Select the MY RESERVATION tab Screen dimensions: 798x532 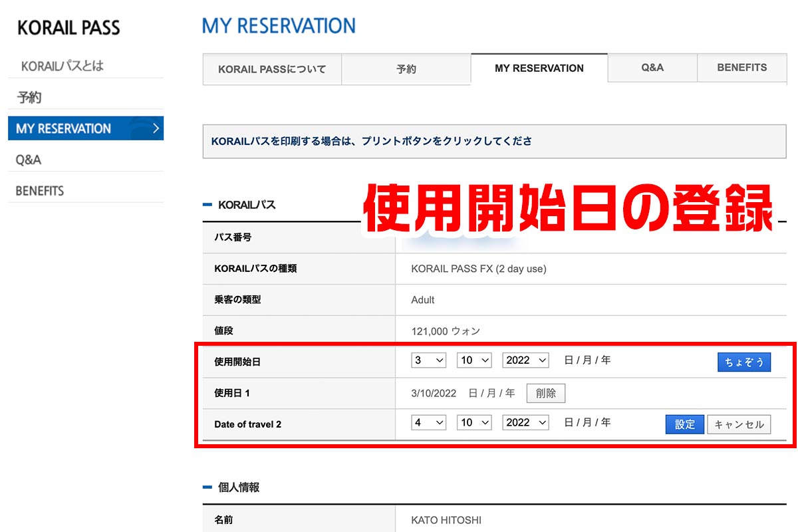click(539, 68)
